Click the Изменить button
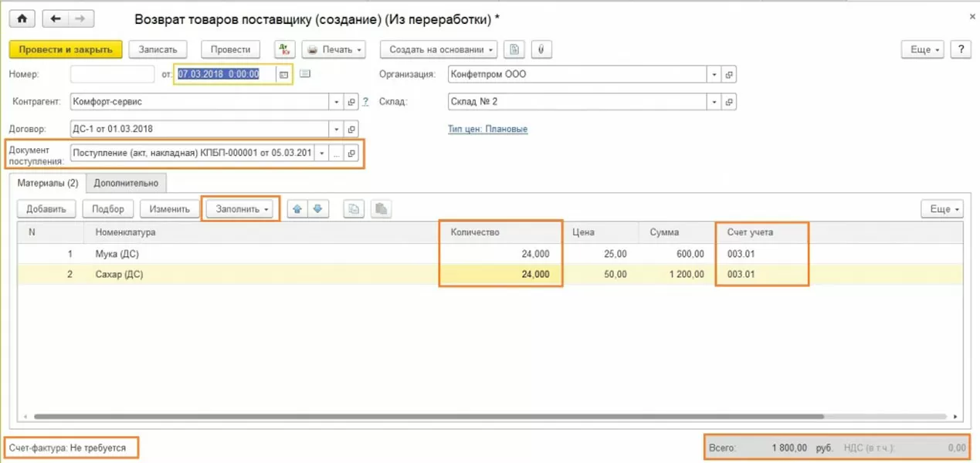980x463 pixels. 170,208
